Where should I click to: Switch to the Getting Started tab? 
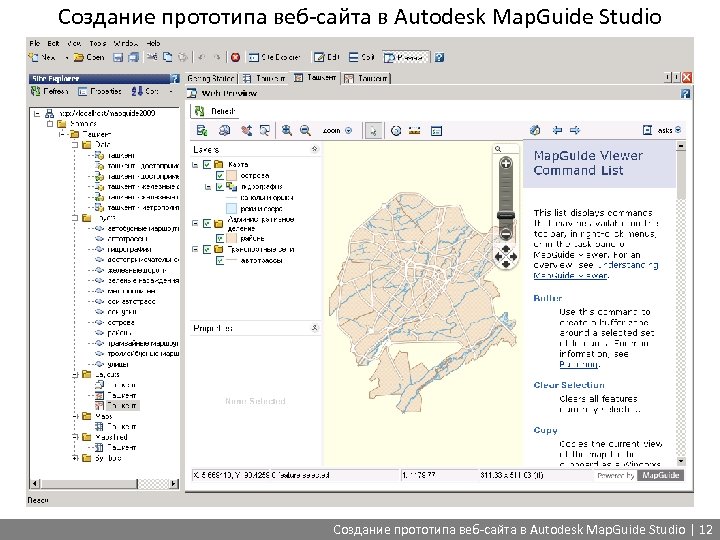[x=211, y=79]
